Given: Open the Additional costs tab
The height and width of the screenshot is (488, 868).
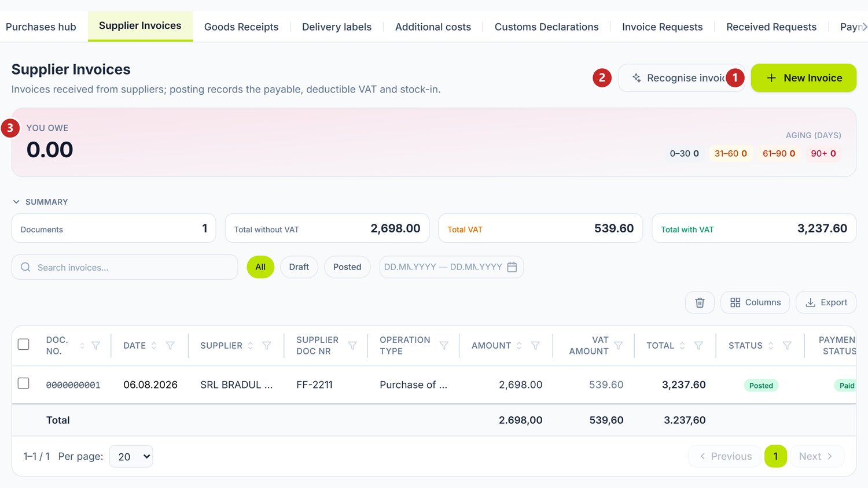Looking at the screenshot, I should tap(433, 27).
